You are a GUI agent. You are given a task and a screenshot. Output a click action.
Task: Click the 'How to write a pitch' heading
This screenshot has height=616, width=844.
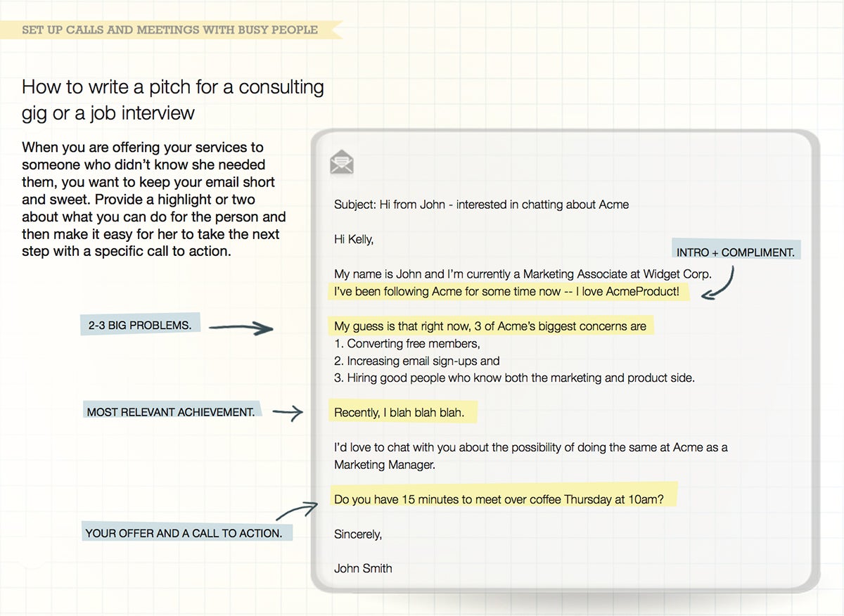pos(173,99)
